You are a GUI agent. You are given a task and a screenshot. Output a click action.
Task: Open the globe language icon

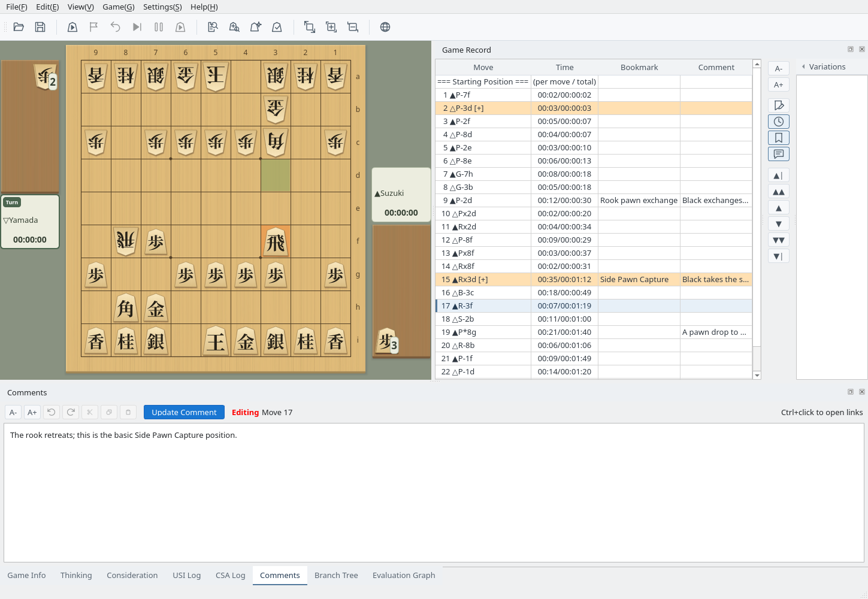coord(385,27)
